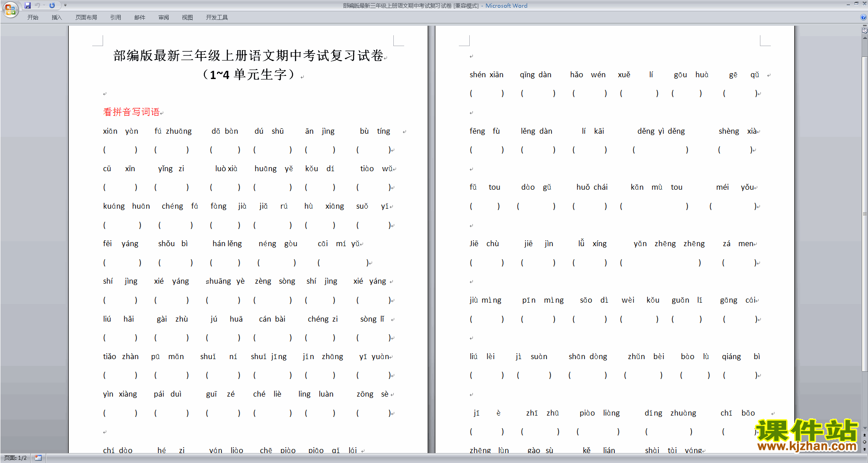The image size is (868, 463).
Task: Click the pinyin 'shuǐ jīng'
Action: coord(269,356)
